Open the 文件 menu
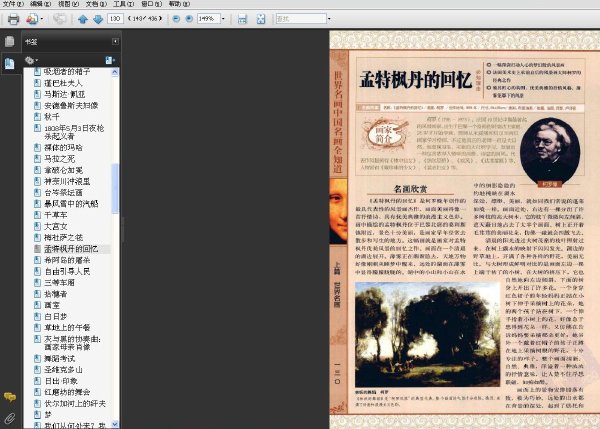Image resolution: width=600 pixels, height=429 pixels. point(13,4)
